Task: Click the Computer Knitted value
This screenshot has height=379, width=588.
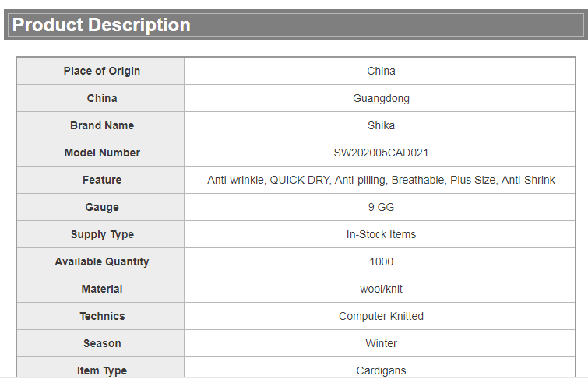Action: (381, 316)
